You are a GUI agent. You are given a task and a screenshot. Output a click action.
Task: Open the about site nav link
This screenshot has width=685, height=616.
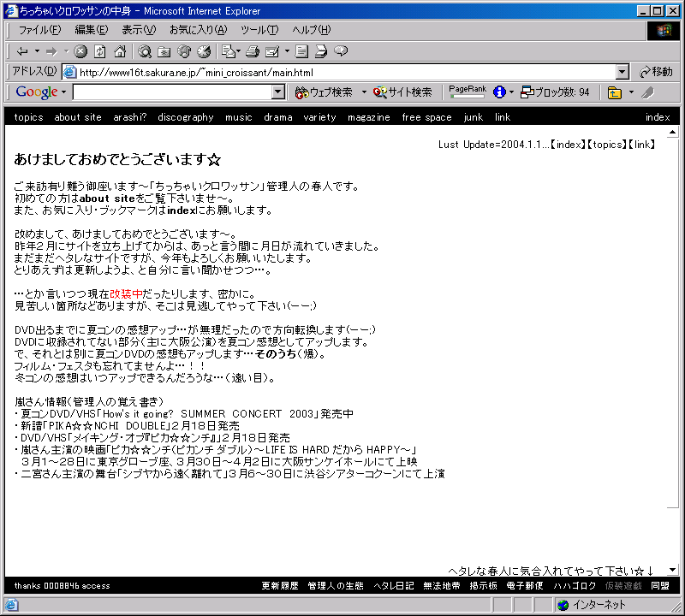pyautogui.click(x=78, y=117)
